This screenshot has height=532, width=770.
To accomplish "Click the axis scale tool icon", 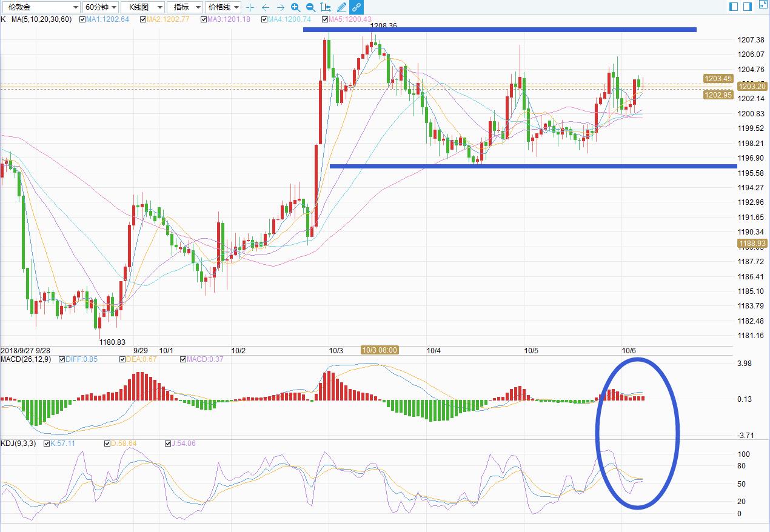I will pyautogui.click(x=326, y=7).
